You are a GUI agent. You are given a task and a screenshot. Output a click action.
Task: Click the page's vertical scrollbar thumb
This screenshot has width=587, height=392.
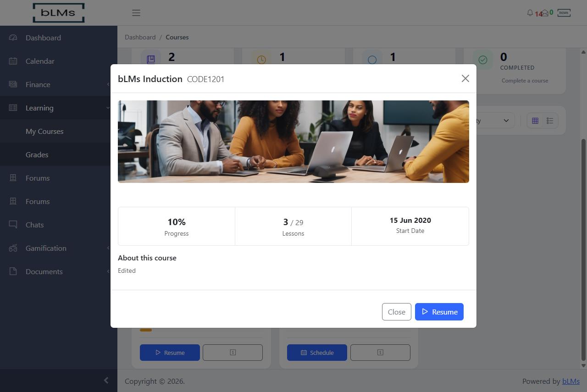coord(583,249)
